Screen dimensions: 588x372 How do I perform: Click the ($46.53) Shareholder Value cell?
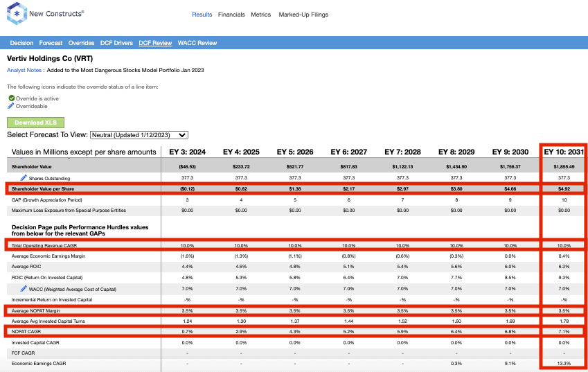(188, 166)
